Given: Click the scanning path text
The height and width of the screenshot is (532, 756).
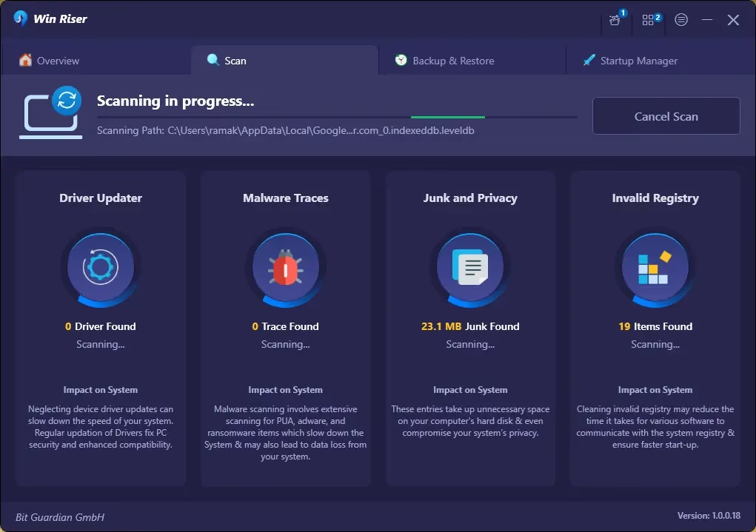Looking at the screenshot, I should pyautogui.click(x=285, y=131).
